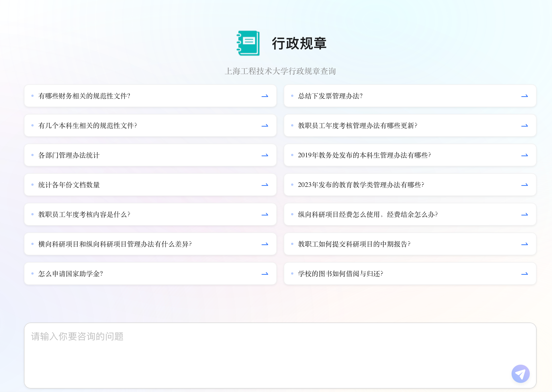Select 教职工如何提交科研项目的中期报告?
Image resolution: width=552 pixels, height=392 pixels.
coord(410,244)
